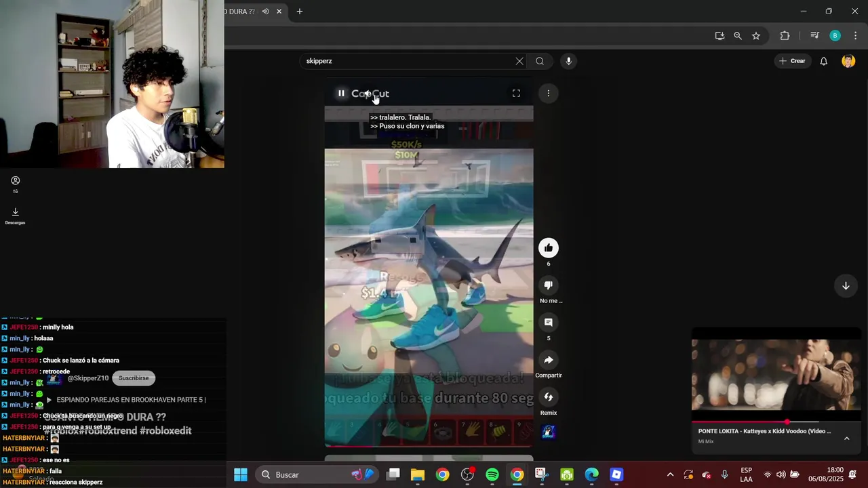Open Windows notification bell in tray

coord(853,474)
